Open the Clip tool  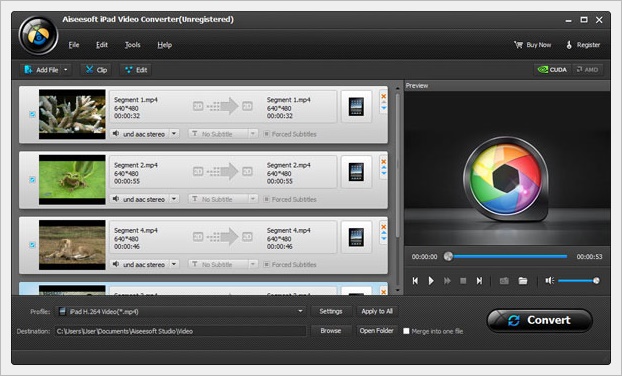point(96,70)
